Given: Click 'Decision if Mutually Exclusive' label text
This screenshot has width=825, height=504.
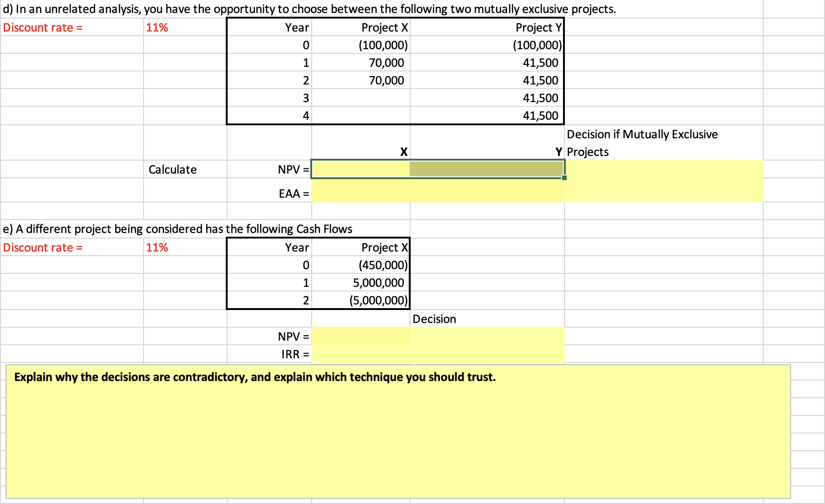Looking at the screenshot, I should click(642, 134).
